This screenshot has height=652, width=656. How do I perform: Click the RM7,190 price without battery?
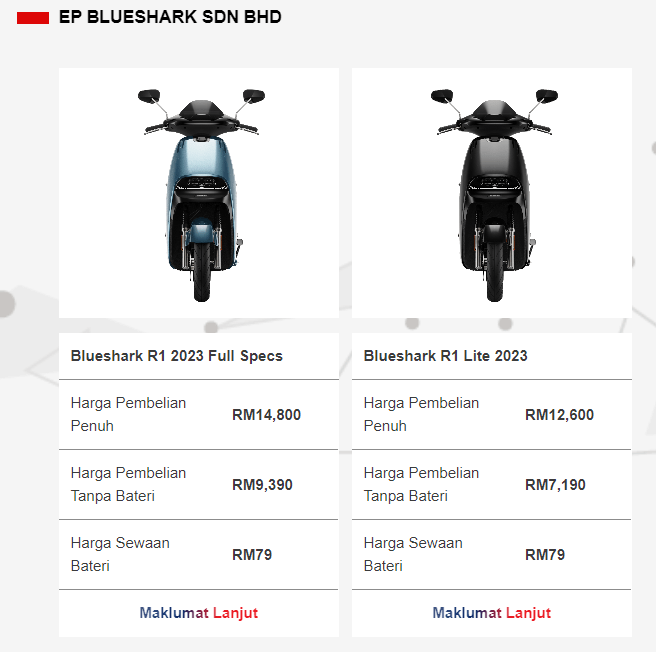coord(555,485)
